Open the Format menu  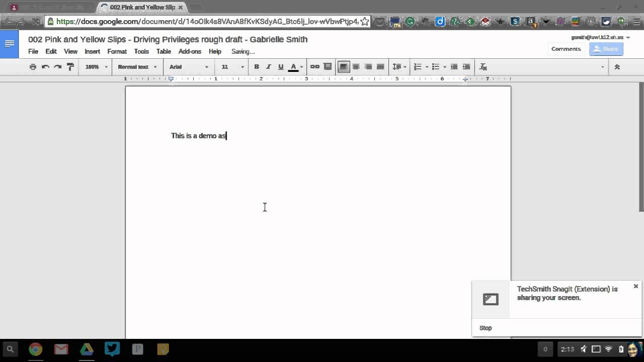tap(117, 51)
